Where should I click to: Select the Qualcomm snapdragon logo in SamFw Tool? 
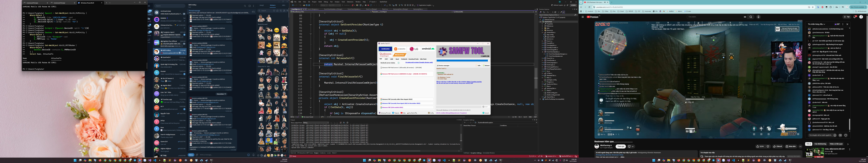coord(386,55)
